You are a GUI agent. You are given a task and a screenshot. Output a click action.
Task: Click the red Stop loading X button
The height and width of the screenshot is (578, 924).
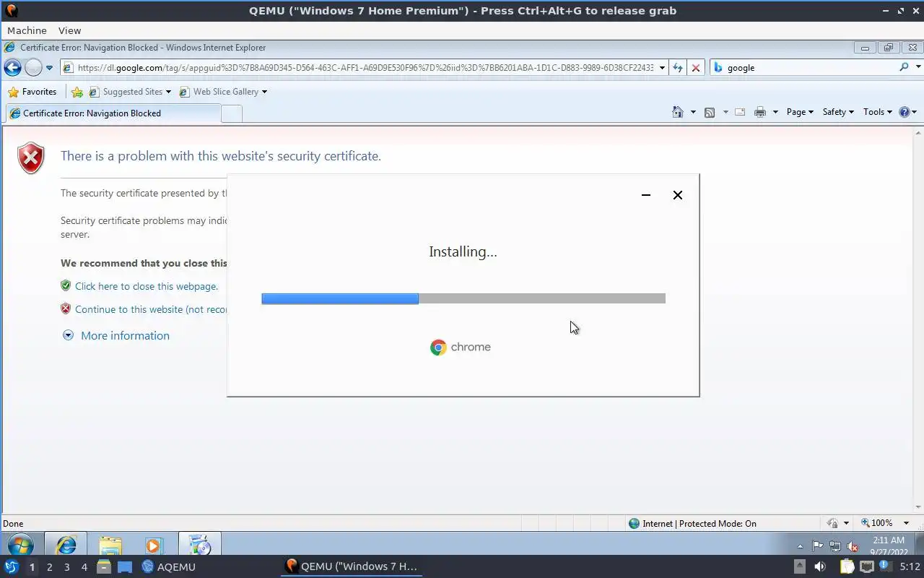click(x=696, y=68)
